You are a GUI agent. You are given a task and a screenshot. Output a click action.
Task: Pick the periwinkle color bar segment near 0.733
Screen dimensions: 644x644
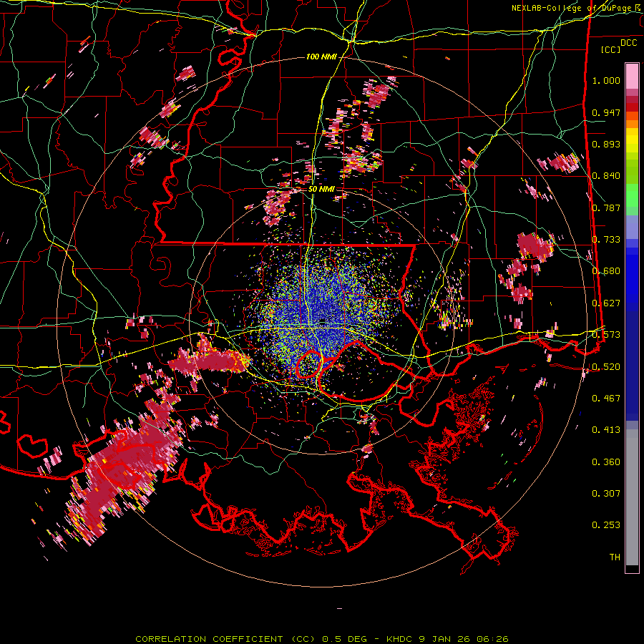pos(632,227)
